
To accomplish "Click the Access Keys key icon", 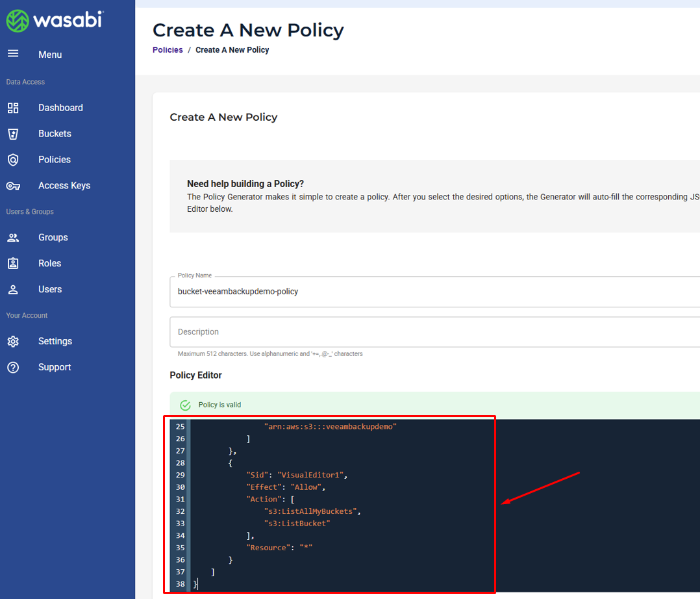I will [13, 186].
